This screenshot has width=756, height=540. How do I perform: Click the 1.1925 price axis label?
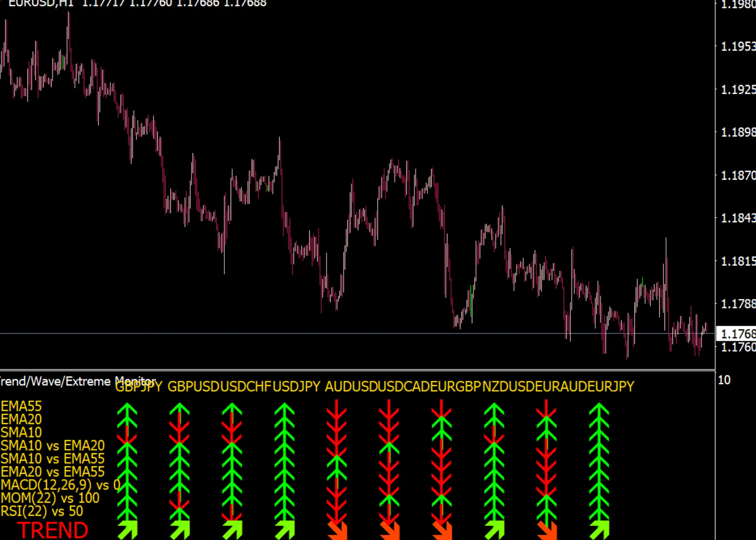point(738,89)
